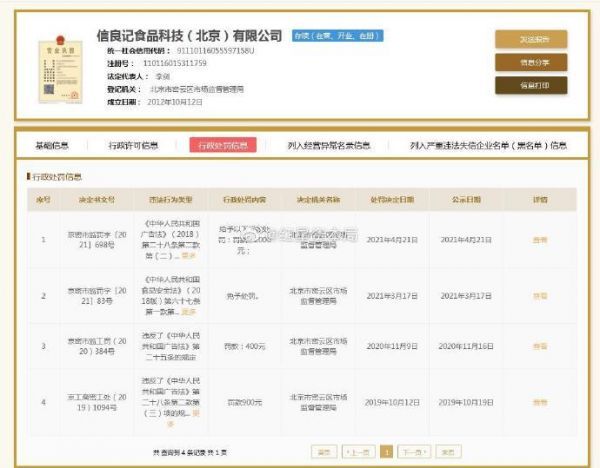Click the blue 存续（在营、开业、在册） status badge
The width and height of the screenshot is (600, 468).
(x=338, y=36)
